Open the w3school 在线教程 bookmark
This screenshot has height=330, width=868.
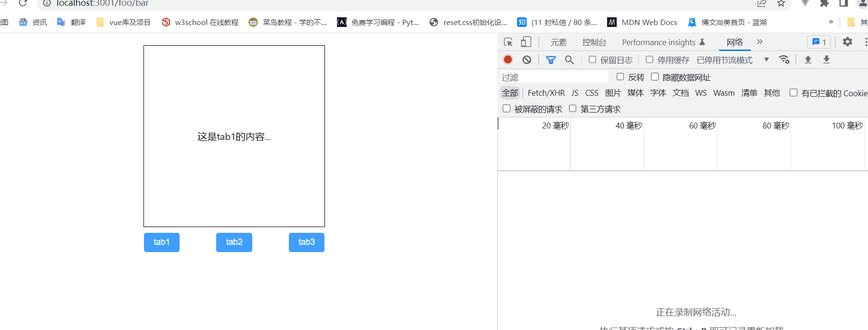200,22
